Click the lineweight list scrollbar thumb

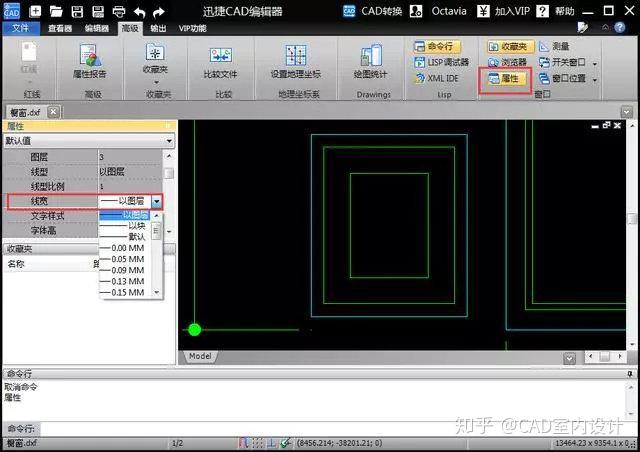pos(156,232)
